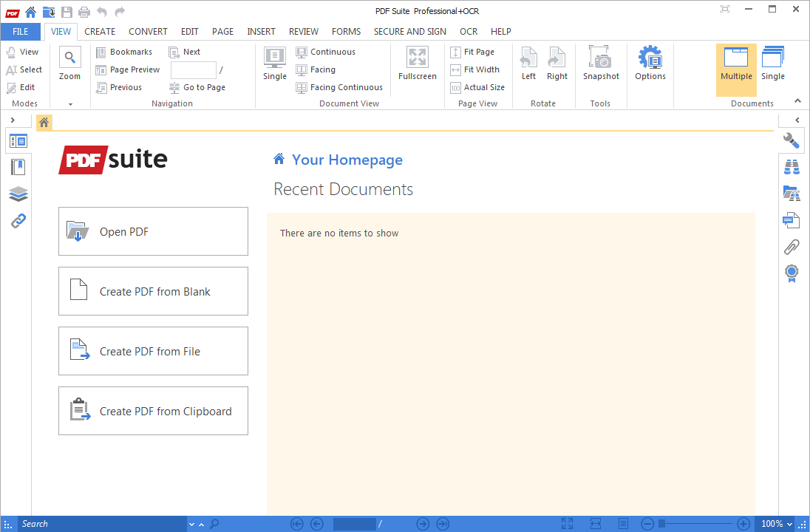Go to first page in status bar
The height and width of the screenshot is (532, 810).
point(296,524)
